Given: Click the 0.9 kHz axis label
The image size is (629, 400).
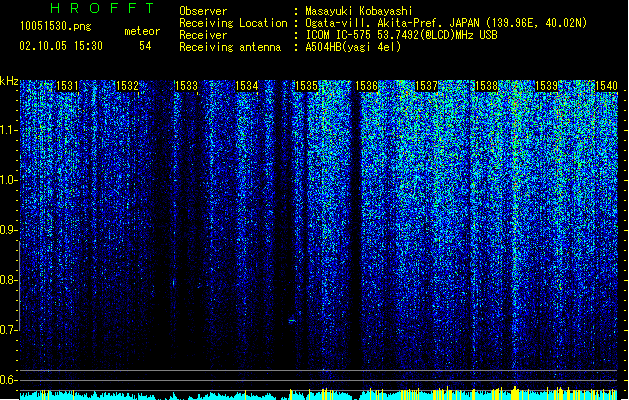Looking at the screenshot, I should click(x=8, y=230).
